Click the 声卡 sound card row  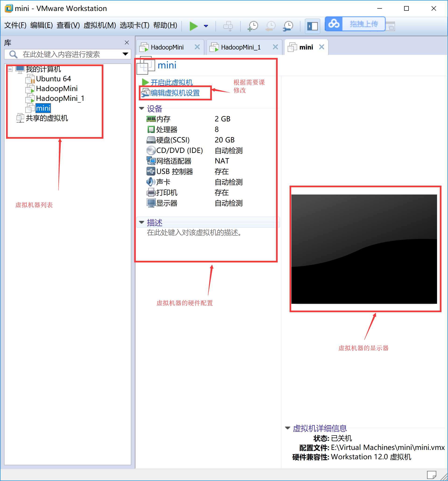195,182
